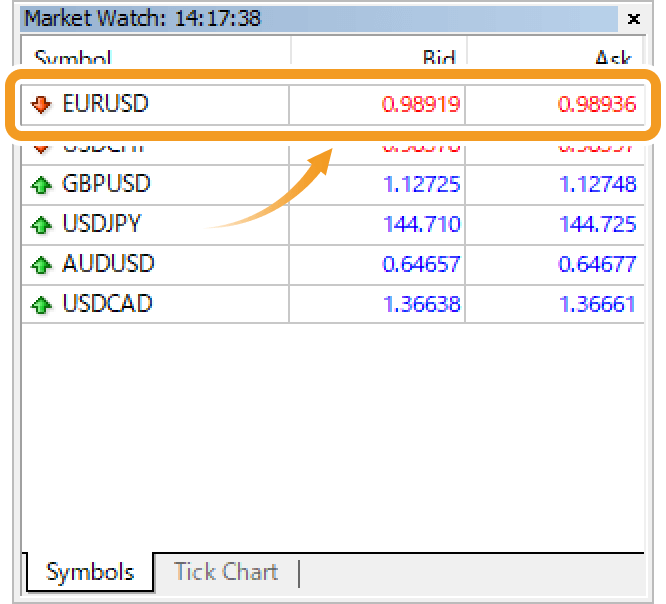The width and height of the screenshot is (666, 604).
Task: Click the EURUSD bid price 0.98919
Action: (420, 104)
